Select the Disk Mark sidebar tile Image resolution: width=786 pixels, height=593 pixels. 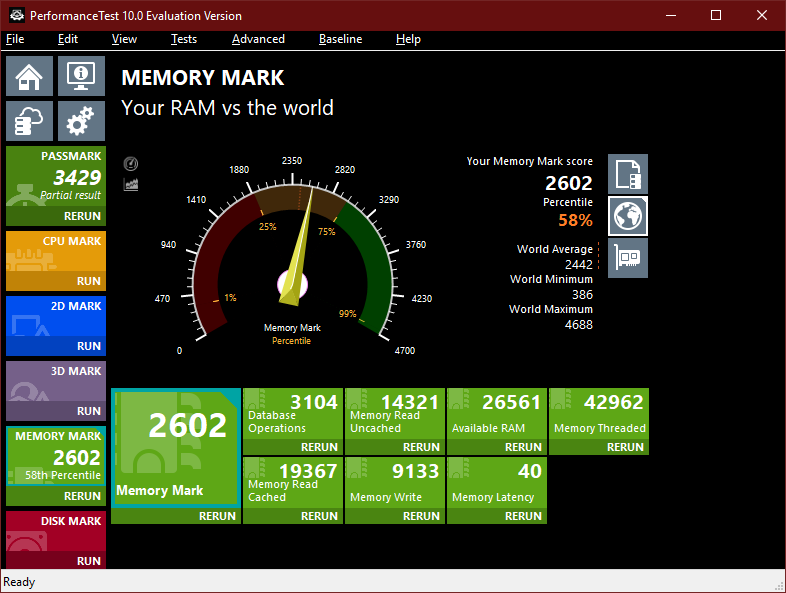[56, 531]
